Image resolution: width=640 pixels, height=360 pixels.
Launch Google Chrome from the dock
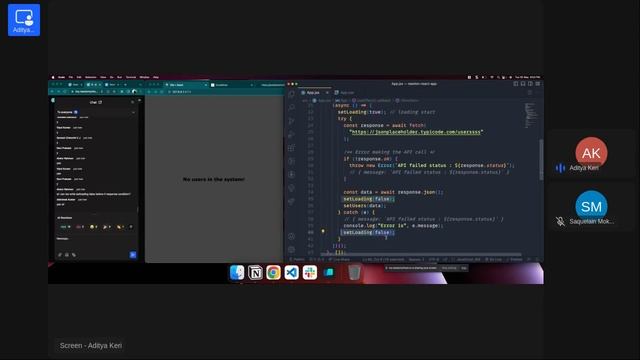click(x=273, y=272)
